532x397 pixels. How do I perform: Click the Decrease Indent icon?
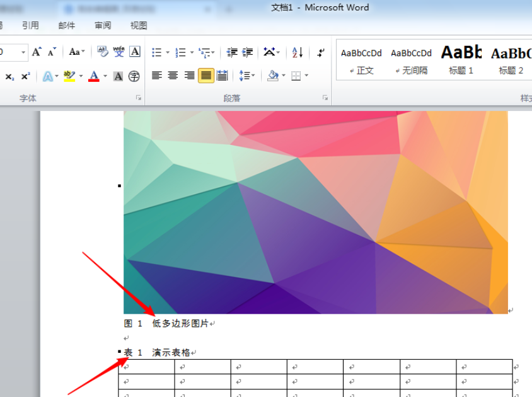coord(232,52)
